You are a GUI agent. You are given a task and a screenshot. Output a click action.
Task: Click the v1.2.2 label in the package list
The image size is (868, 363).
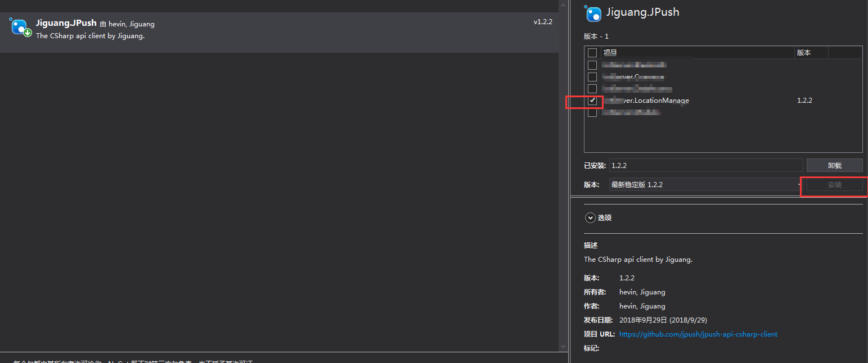tap(543, 22)
